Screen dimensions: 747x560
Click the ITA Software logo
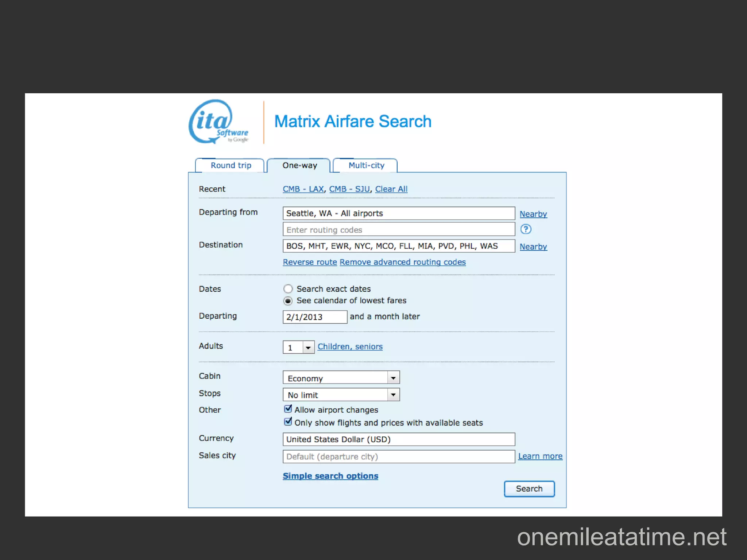coord(218,122)
